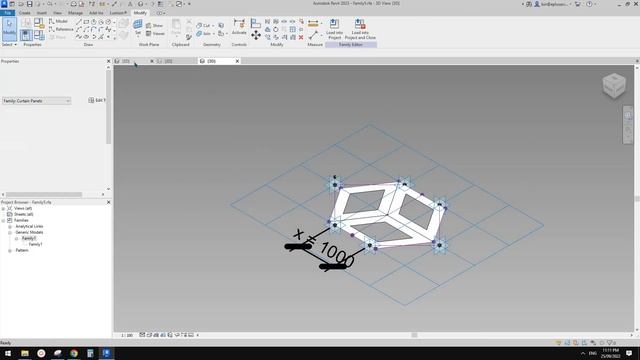
Task: Open the Manage ribbon tab
Action: [75, 13]
